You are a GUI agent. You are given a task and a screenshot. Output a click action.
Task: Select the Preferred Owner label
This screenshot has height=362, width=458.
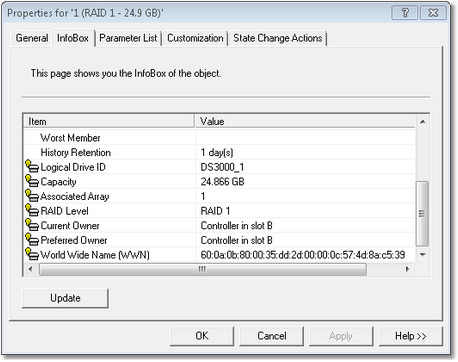[x=74, y=240]
